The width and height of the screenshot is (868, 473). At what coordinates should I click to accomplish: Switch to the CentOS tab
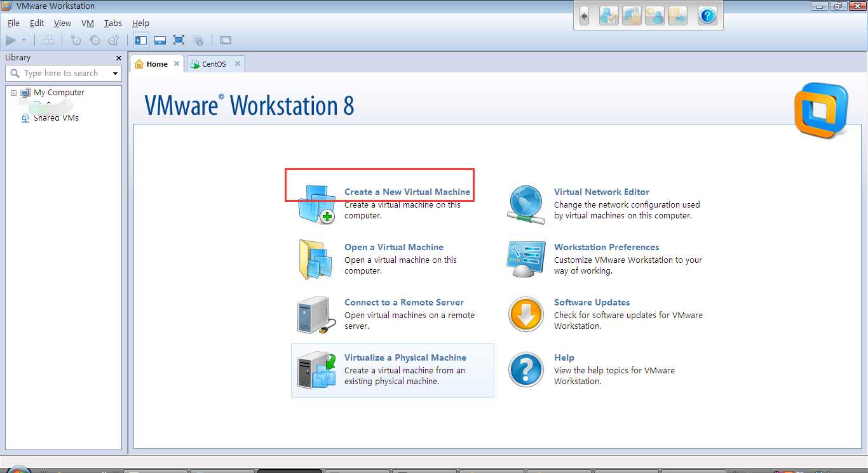pos(214,64)
